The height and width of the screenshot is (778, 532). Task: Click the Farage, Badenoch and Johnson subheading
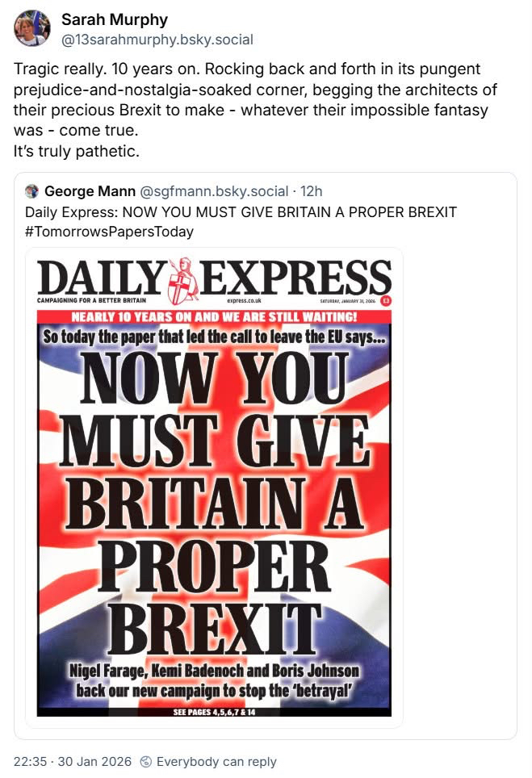coord(215,681)
